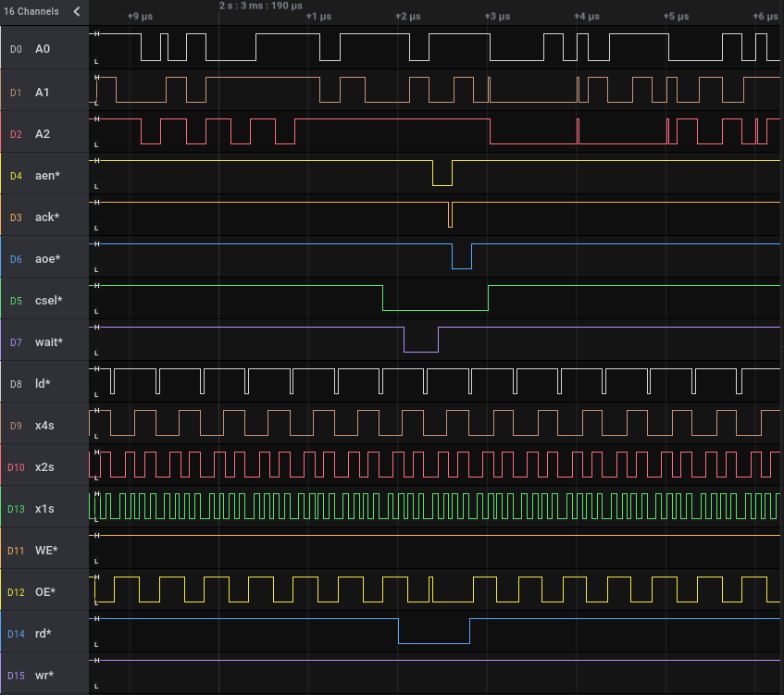Select the aen* channel name
The height and width of the screenshot is (695, 784).
tap(47, 176)
